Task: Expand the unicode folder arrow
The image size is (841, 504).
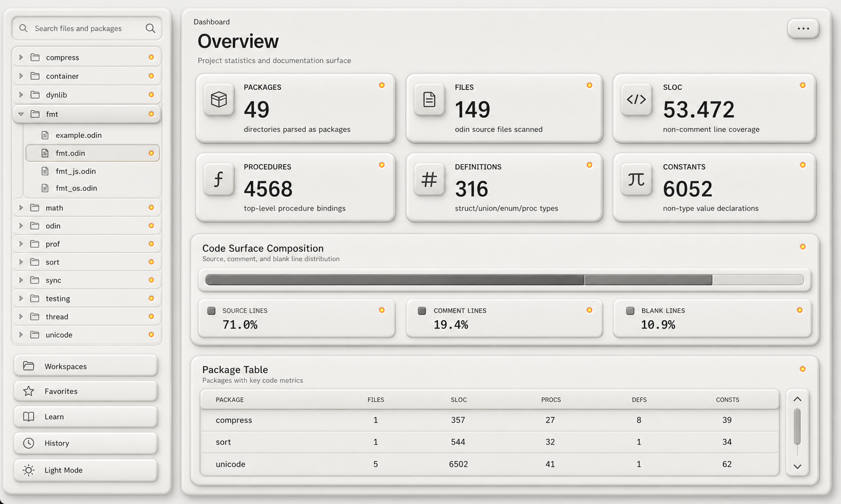Action: click(21, 335)
